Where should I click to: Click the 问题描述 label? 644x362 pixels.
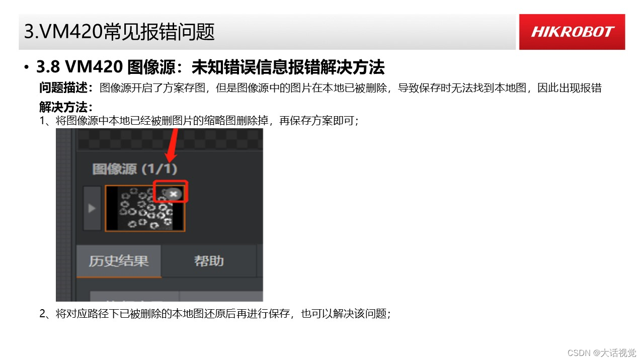[66, 88]
